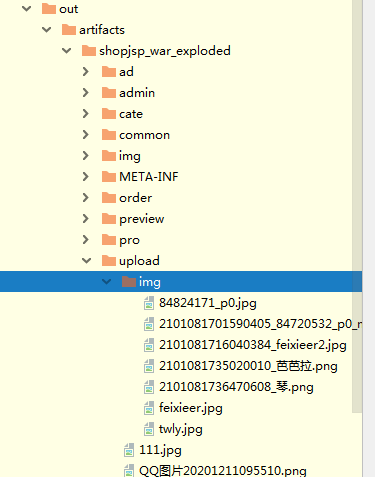Click the upload folder icon
Image resolution: width=375 pixels, height=477 pixels.
(109, 261)
